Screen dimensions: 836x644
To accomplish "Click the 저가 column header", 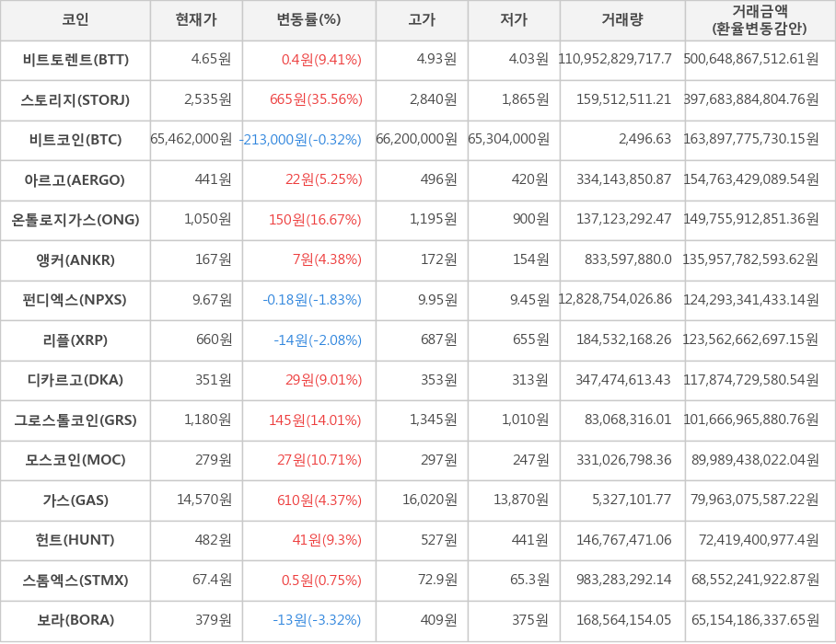I will pyautogui.click(x=514, y=20).
